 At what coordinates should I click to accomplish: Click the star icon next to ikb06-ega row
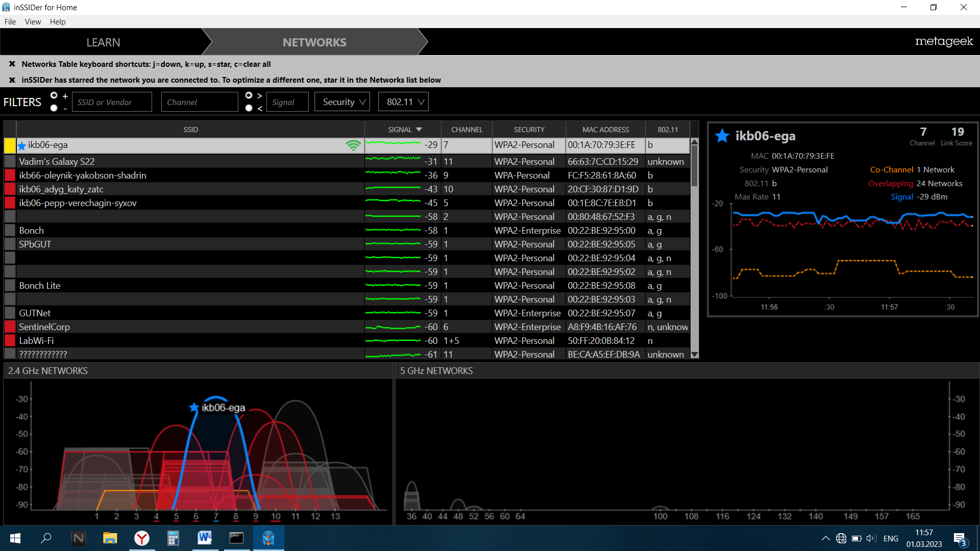point(22,146)
